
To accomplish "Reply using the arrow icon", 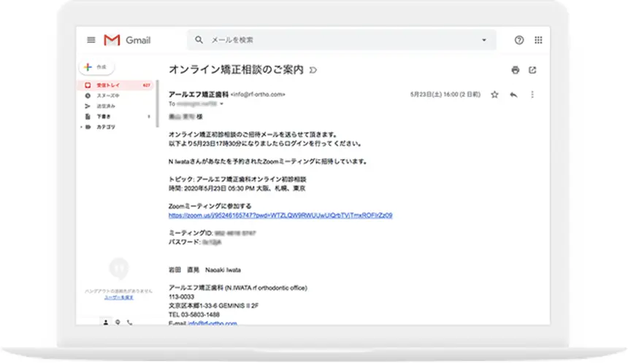I will (x=513, y=95).
